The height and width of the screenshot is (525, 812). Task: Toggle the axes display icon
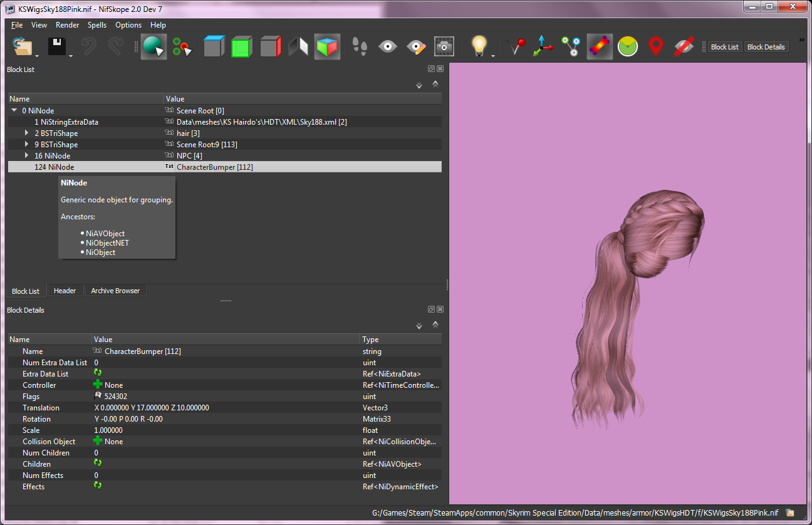tap(543, 46)
